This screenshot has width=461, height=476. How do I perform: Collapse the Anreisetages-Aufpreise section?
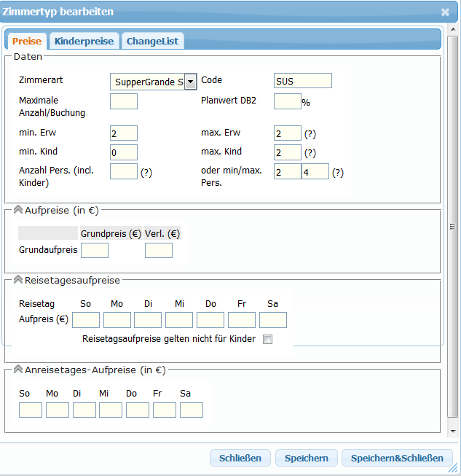18,370
